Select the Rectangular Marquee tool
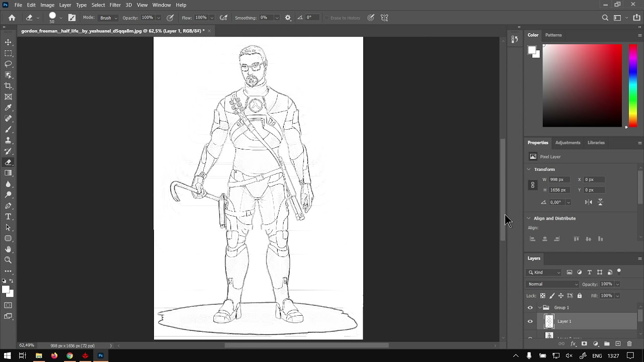This screenshot has width=644, height=362. [8, 53]
